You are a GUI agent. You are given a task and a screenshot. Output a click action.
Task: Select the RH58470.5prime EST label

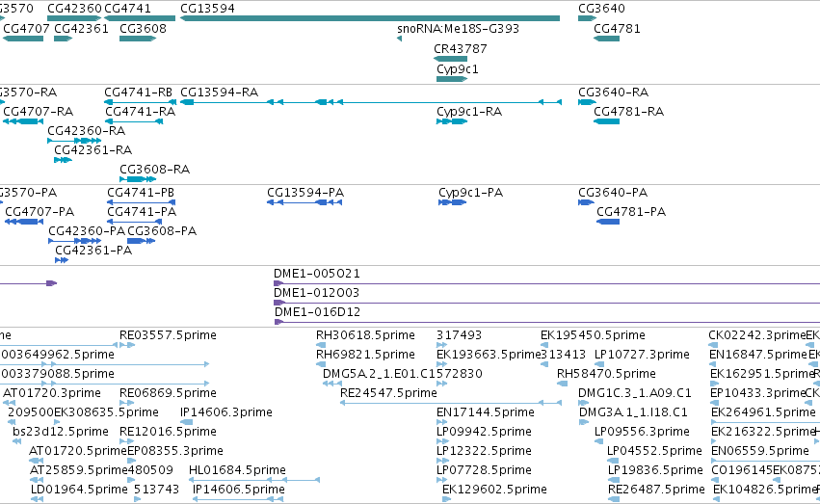pos(607,374)
